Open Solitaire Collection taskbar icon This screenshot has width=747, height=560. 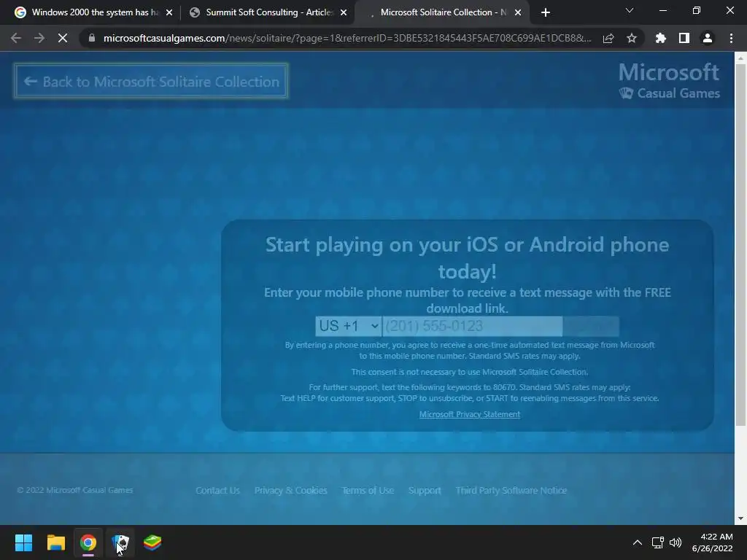click(x=120, y=542)
